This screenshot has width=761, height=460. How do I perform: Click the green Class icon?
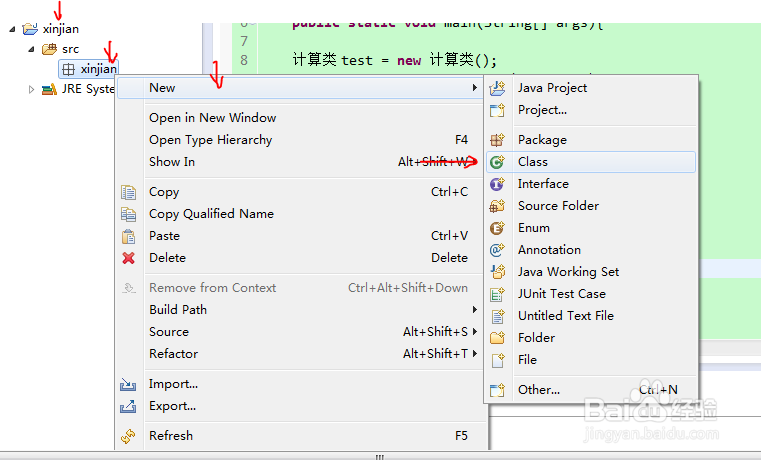click(x=497, y=162)
